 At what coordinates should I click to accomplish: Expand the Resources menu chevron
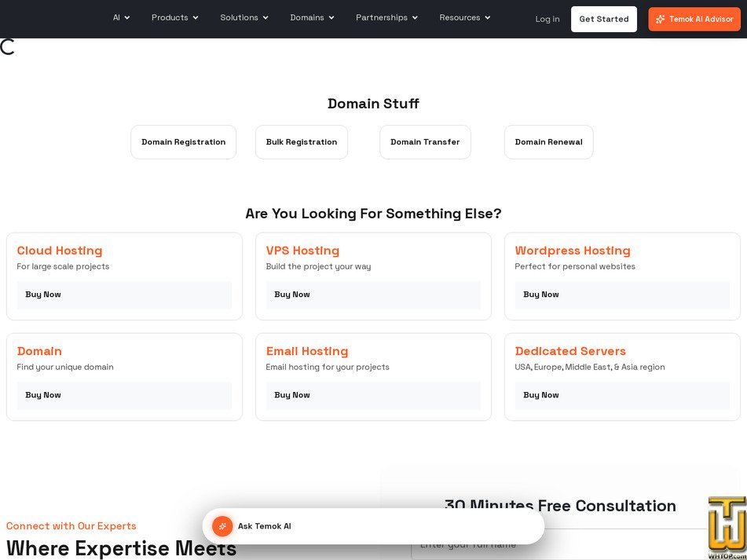[487, 17]
